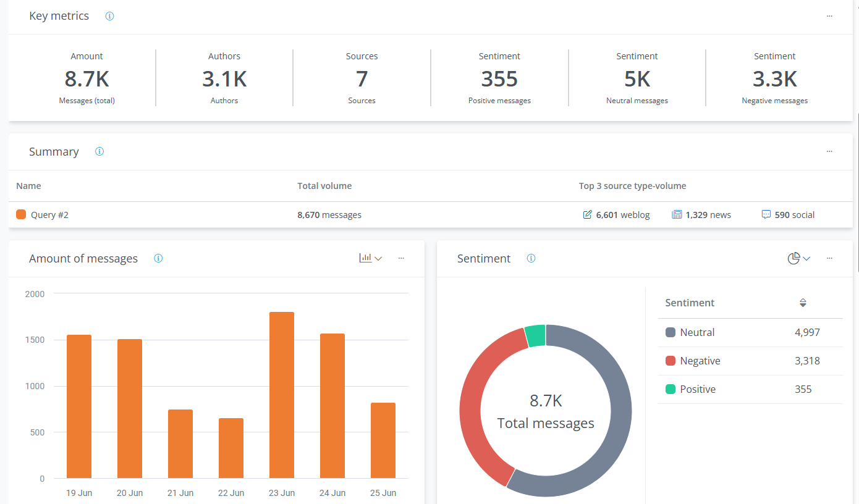Click 8,670 messages total volume
This screenshot has width=859, height=504.
[329, 215]
